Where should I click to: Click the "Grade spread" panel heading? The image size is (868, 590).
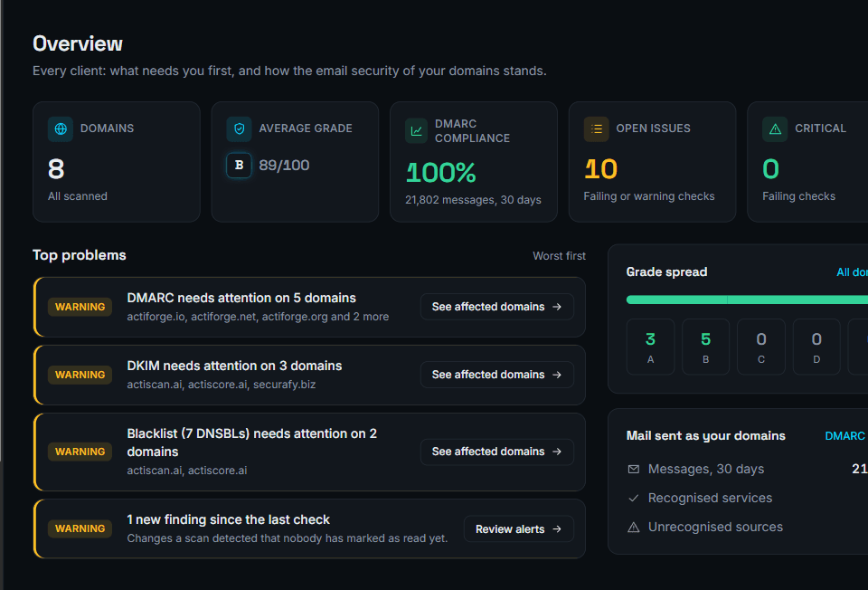[666, 272]
